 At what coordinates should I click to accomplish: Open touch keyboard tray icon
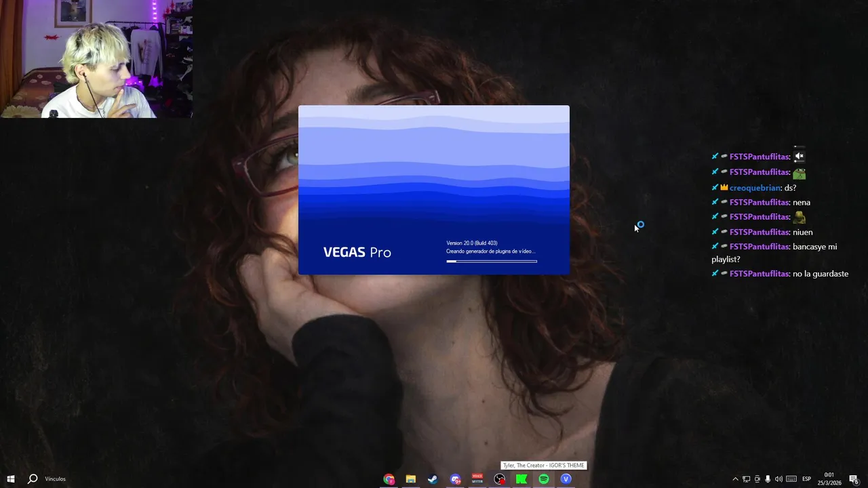tap(791, 479)
